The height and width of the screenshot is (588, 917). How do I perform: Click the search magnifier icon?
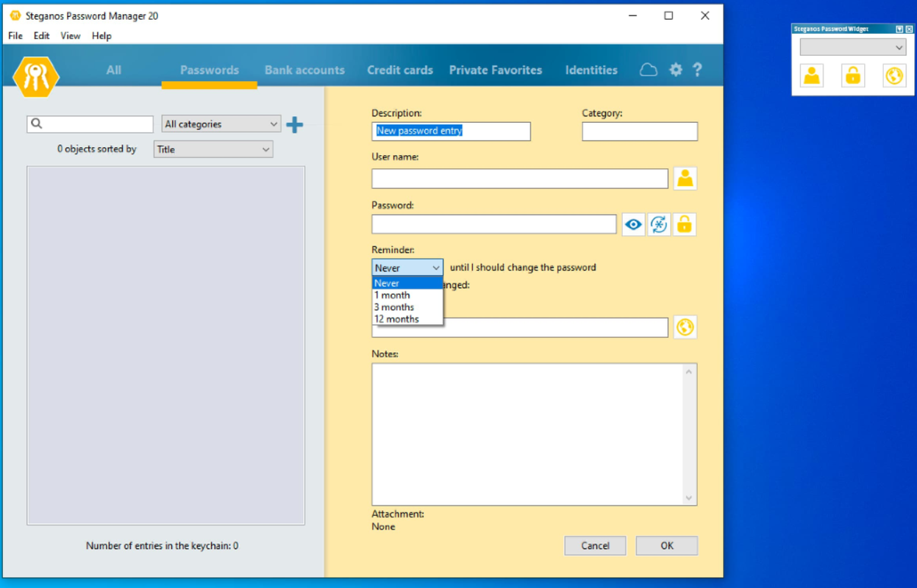pos(37,124)
